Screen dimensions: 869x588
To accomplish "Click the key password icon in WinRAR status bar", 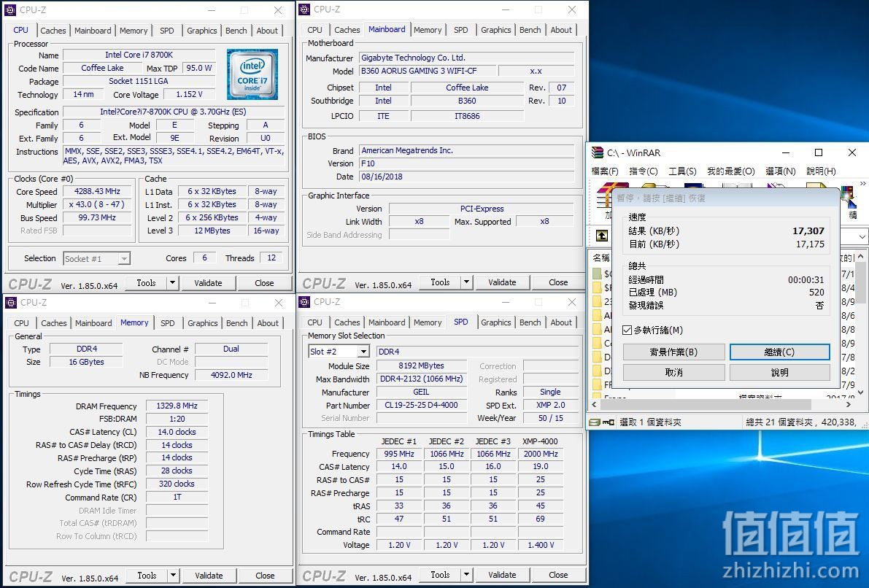I will pos(609,422).
